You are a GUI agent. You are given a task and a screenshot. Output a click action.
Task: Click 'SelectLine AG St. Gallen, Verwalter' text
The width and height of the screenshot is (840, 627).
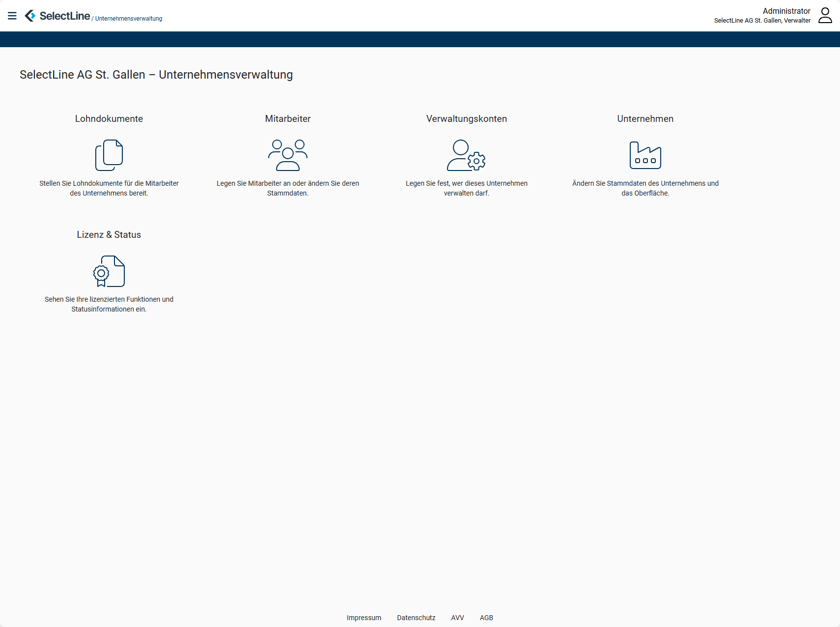762,21
